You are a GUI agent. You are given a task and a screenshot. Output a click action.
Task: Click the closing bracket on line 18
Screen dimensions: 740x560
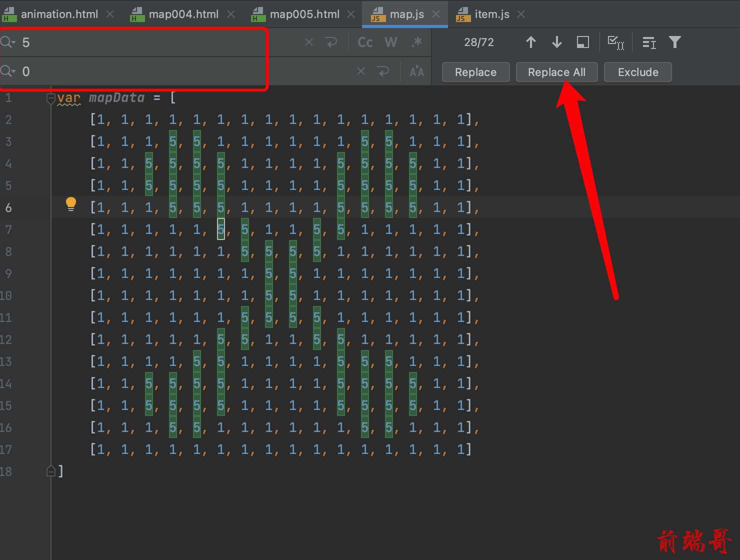click(x=60, y=470)
